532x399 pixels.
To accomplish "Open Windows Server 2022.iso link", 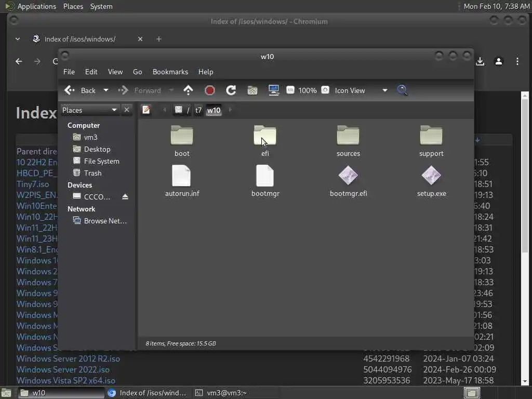I will pos(63,369).
